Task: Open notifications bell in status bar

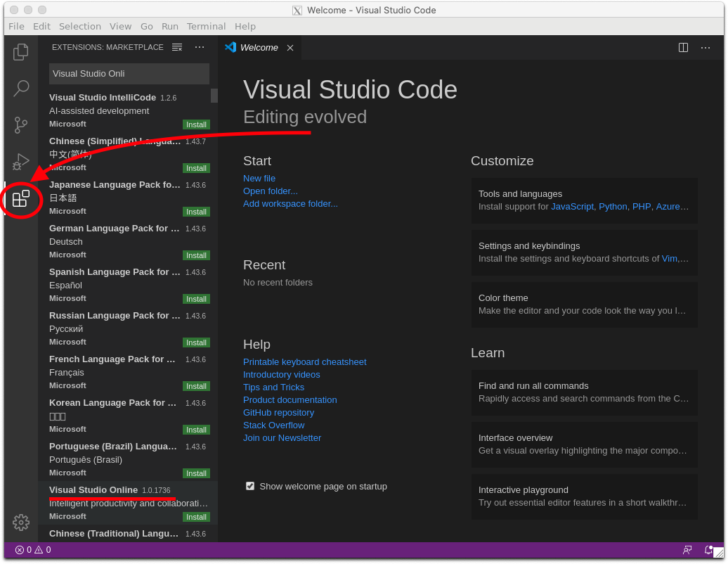Action: click(708, 550)
